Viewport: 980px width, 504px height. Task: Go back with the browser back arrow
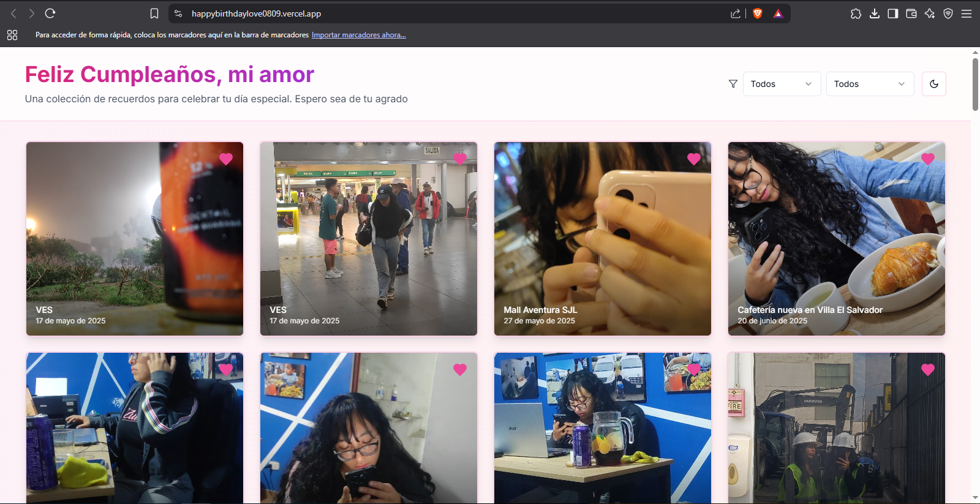tap(13, 13)
